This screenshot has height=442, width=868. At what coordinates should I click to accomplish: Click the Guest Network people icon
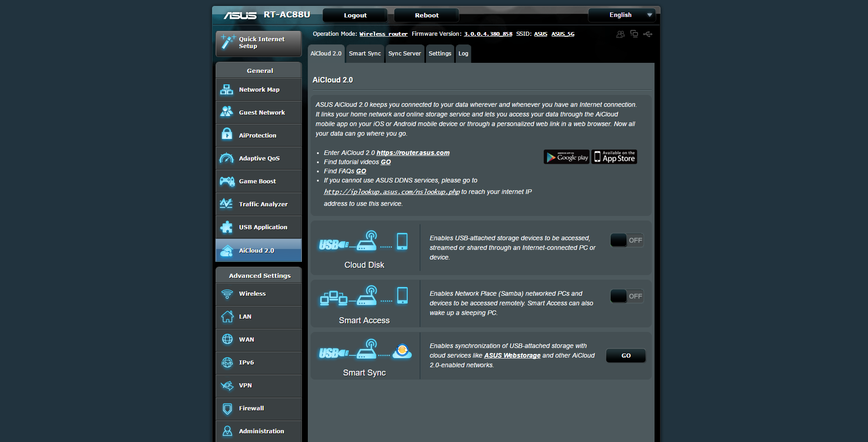click(x=227, y=111)
